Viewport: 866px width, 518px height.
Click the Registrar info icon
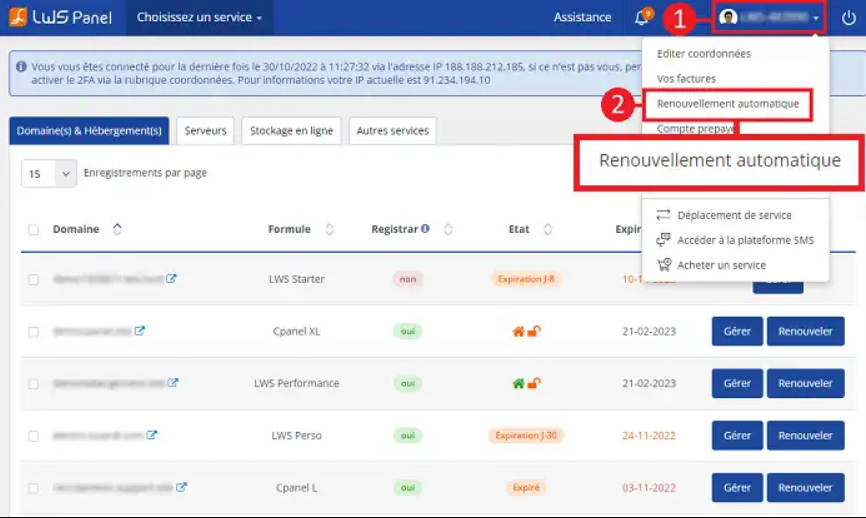pyautogui.click(x=425, y=228)
